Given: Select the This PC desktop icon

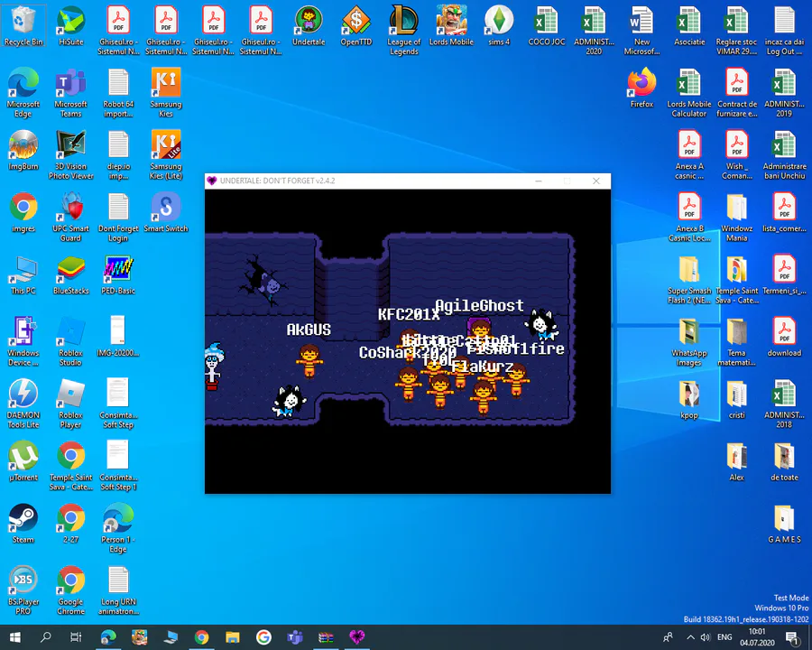Looking at the screenshot, I should click(x=23, y=274).
